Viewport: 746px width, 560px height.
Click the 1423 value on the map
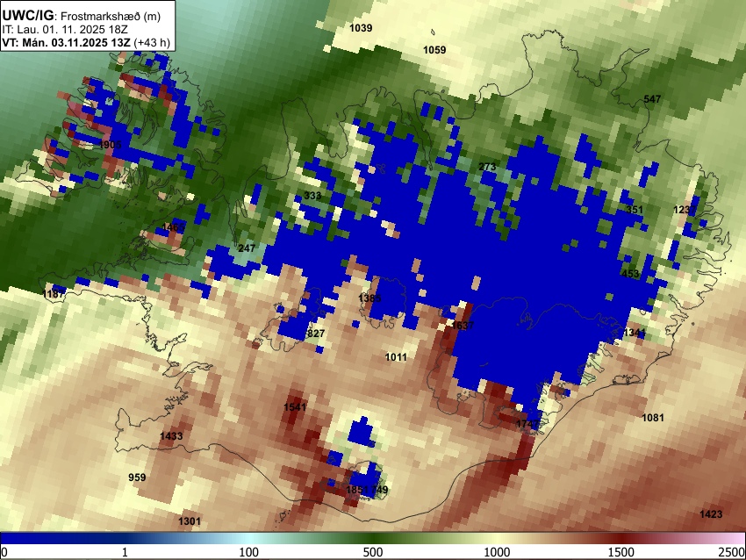711,514
